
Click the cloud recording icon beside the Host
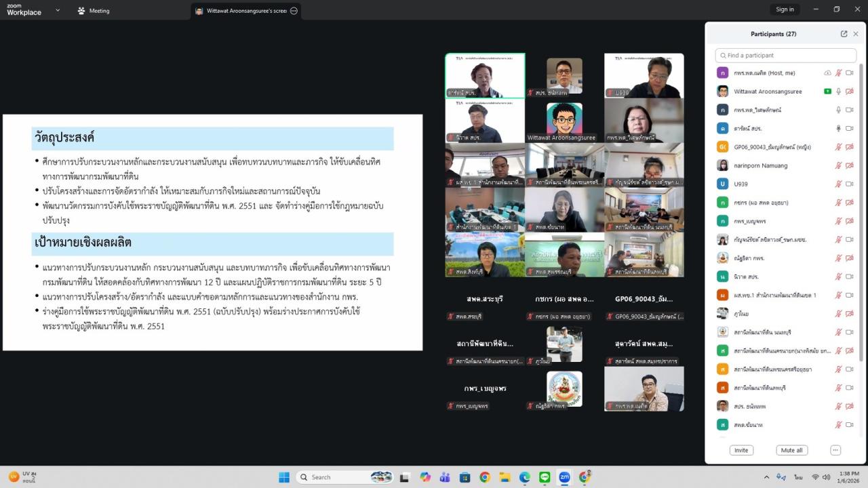click(828, 73)
